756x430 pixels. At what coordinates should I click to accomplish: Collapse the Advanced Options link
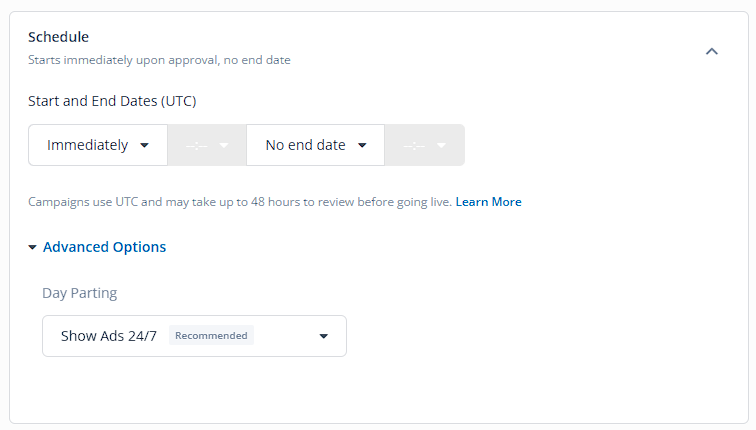[104, 247]
